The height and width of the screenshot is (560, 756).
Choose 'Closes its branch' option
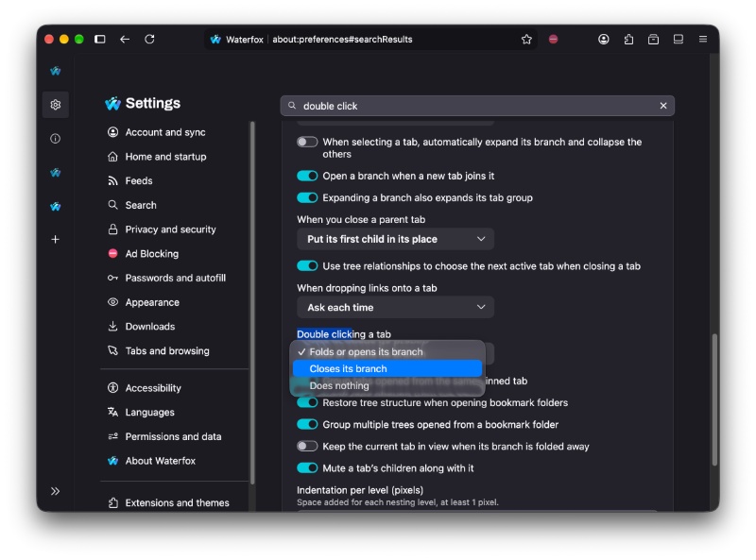pos(387,368)
